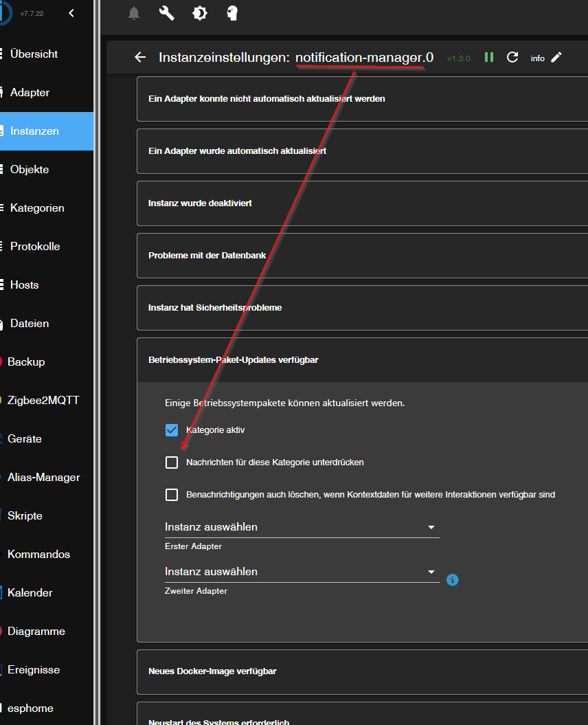The width and height of the screenshot is (588, 725).
Task: Check Nachrichten für diese Kategorie unterdrücken
Action: (172, 462)
